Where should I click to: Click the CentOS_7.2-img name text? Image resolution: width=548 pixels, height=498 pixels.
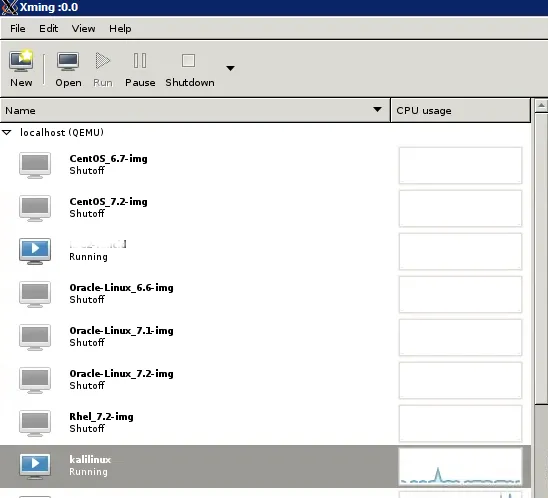(108, 202)
